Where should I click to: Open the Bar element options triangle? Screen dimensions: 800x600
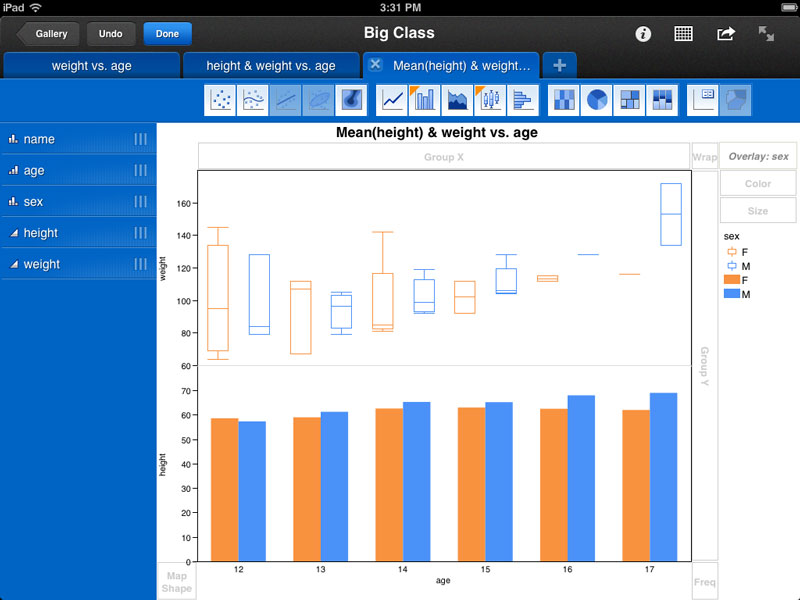415,89
